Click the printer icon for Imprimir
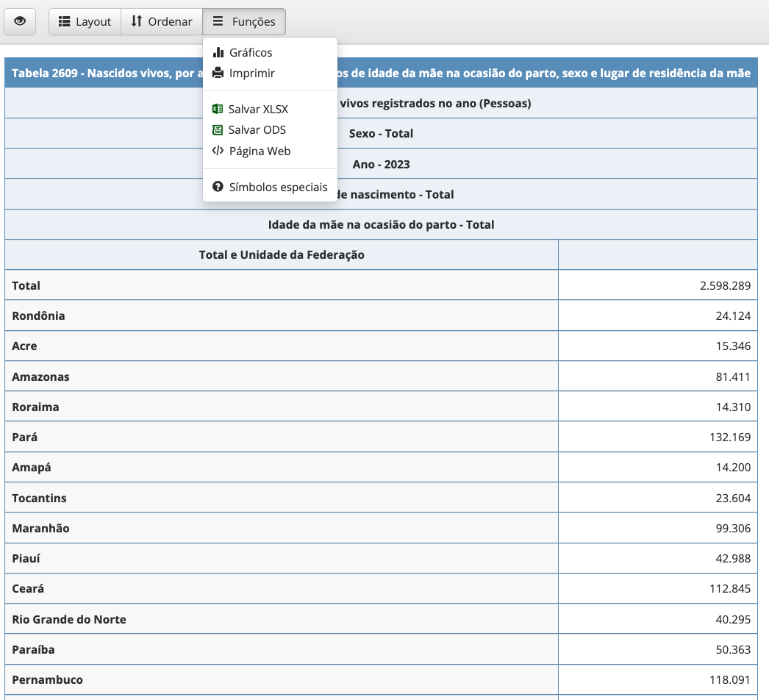Viewport: 769px width, 700px height. (x=218, y=74)
